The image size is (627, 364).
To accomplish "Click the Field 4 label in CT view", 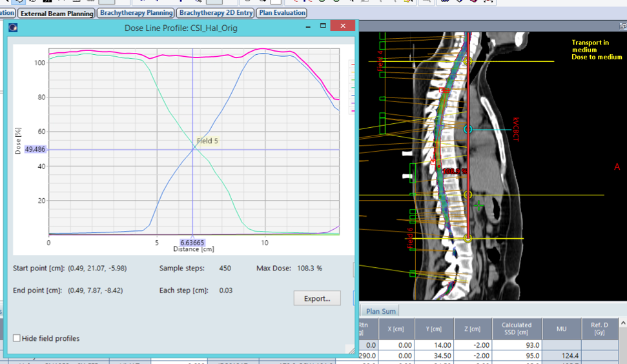I will point(380,61).
